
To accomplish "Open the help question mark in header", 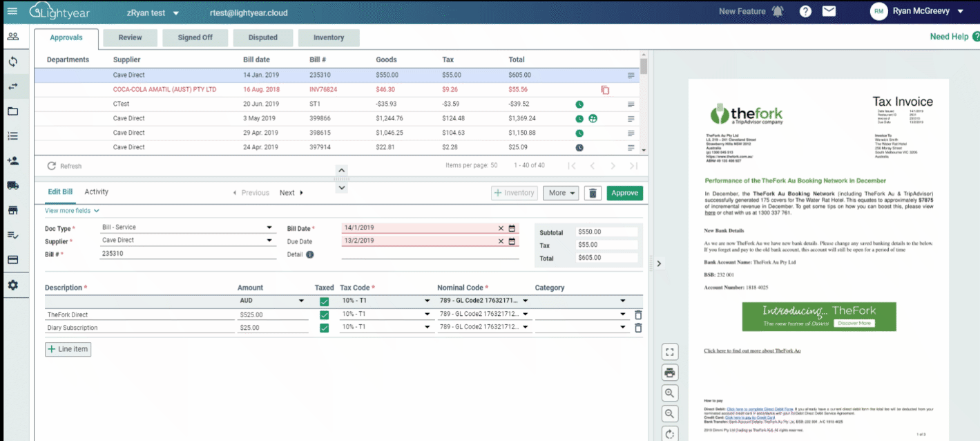I will [x=805, y=12].
